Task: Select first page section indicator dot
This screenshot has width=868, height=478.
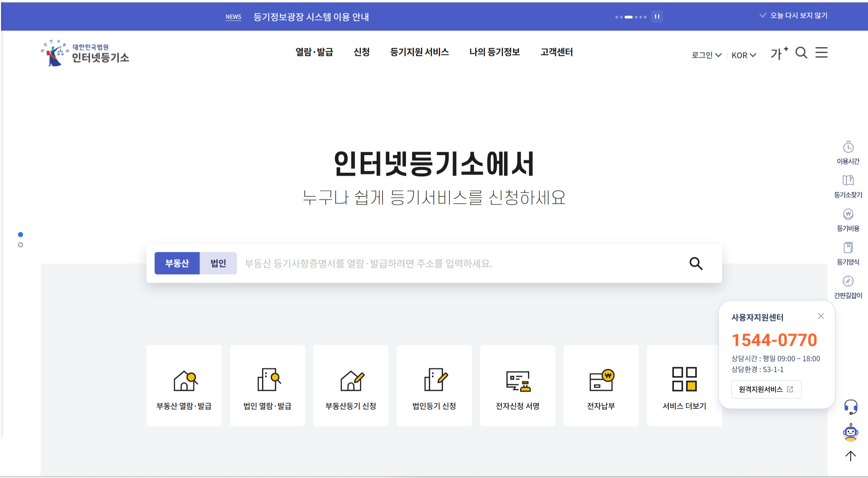Action: (x=20, y=235)
